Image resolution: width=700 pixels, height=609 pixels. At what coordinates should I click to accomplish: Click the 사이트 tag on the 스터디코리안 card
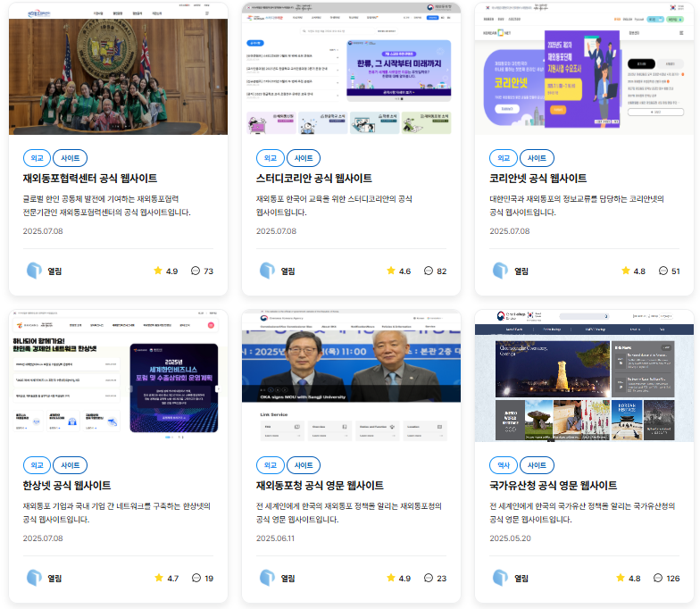304,158
